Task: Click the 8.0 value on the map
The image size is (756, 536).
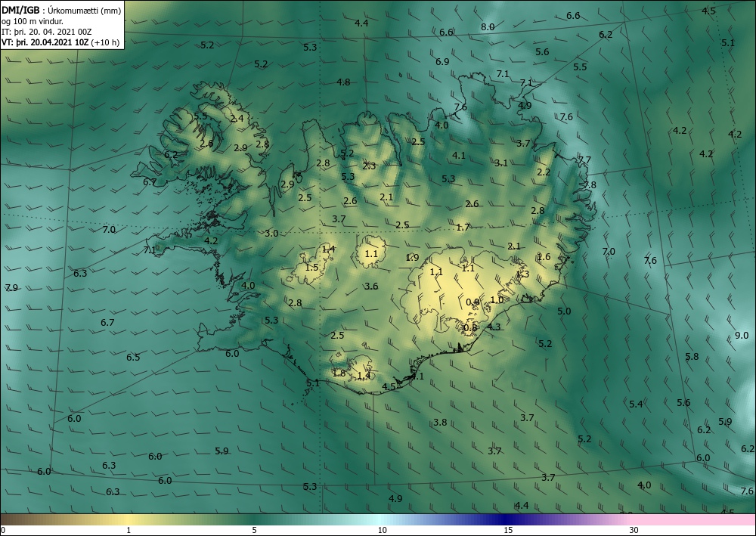Action: (488, 27)
